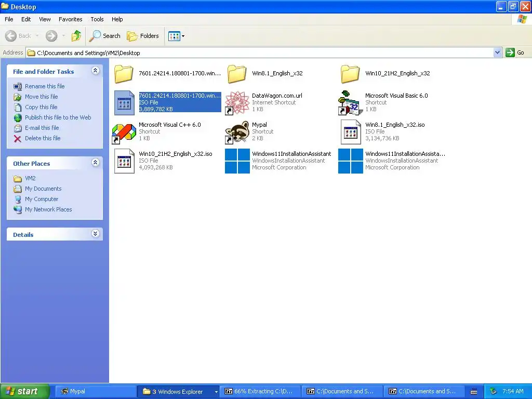Click the Start button
This screenshot has height=399, width=532.
(25, 392)
